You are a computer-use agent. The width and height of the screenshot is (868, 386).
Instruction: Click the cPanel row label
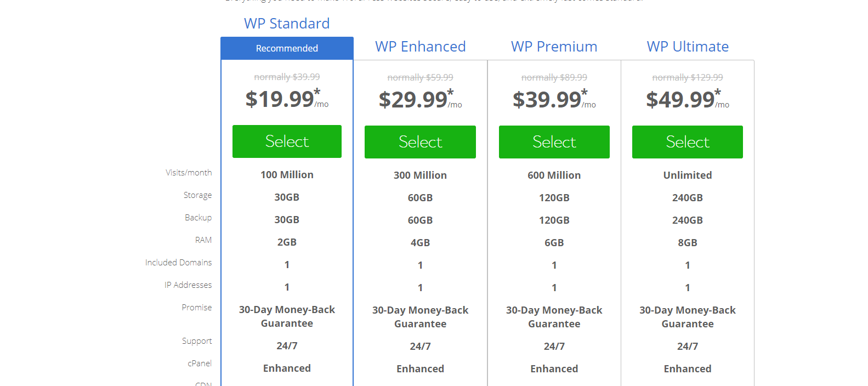200,364
